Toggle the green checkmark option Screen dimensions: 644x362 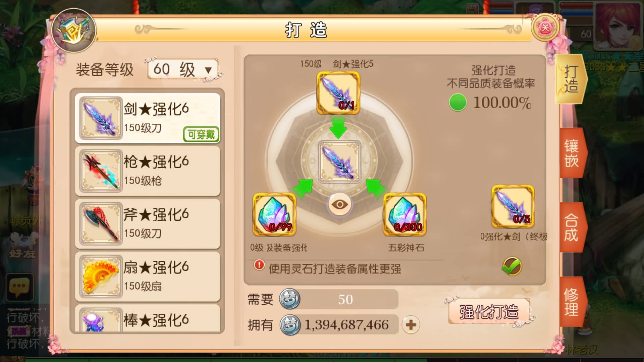(x=512, y=266)
